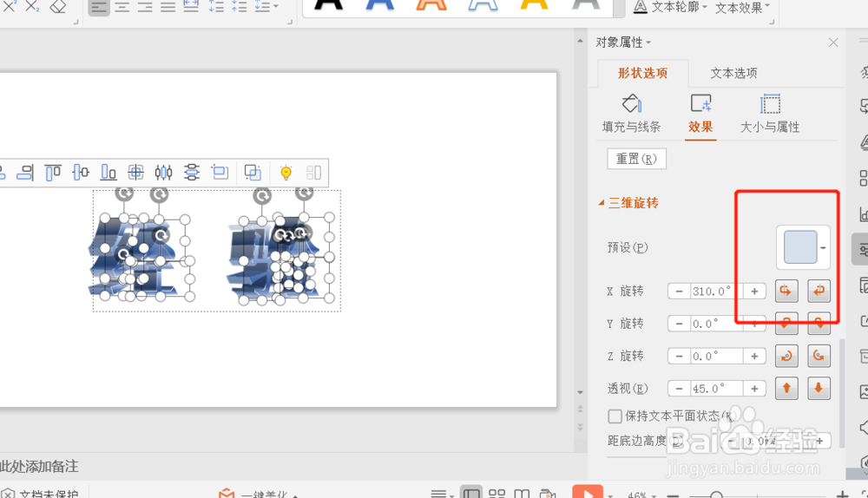Increase Z 旋转 with plus button
Screen dimensions: 868x498
click(754, 357)
